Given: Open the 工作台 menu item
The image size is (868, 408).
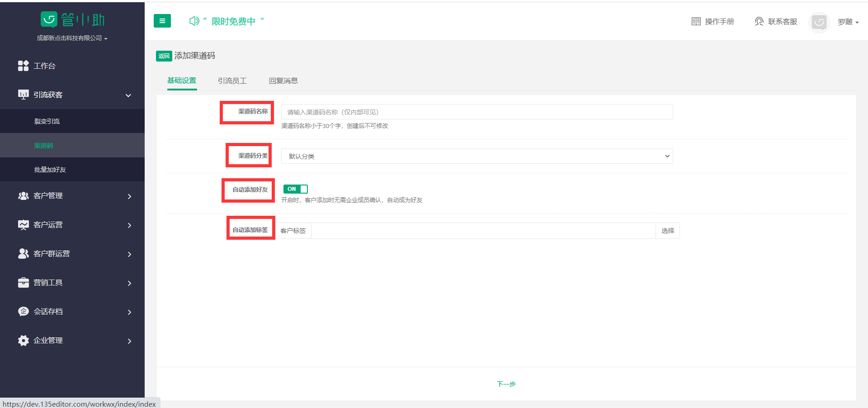Looking at the screenshot, I should pos(72,66).
